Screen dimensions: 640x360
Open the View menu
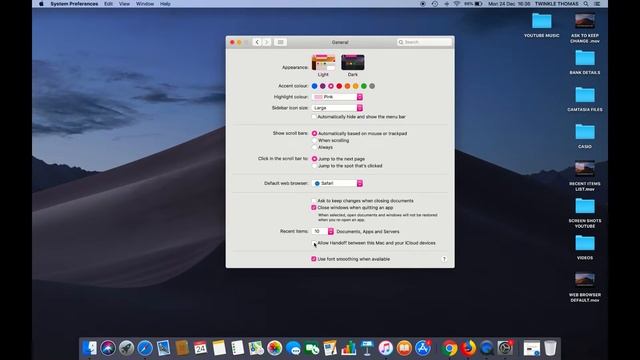pyautogui.click(x=124, y=4)
